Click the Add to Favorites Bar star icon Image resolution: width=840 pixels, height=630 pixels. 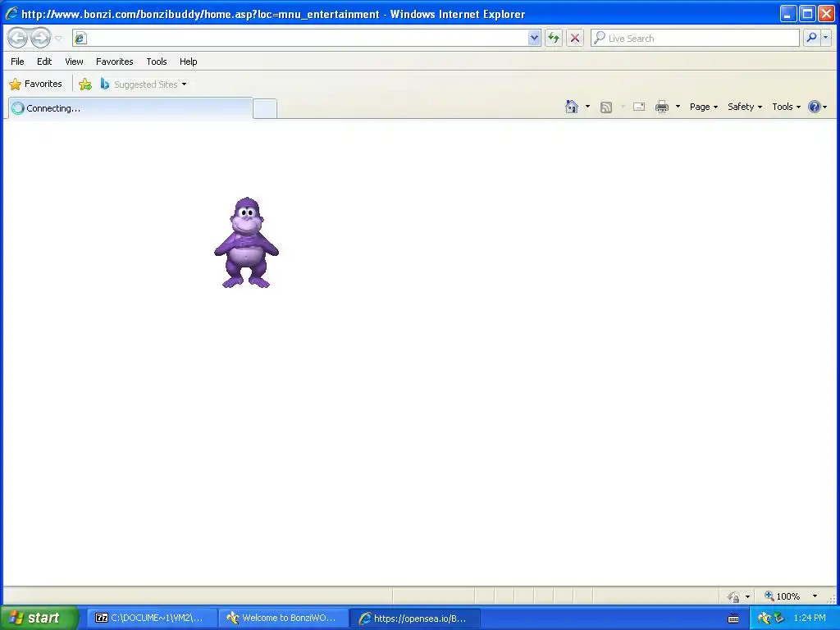tap(85, 84)
